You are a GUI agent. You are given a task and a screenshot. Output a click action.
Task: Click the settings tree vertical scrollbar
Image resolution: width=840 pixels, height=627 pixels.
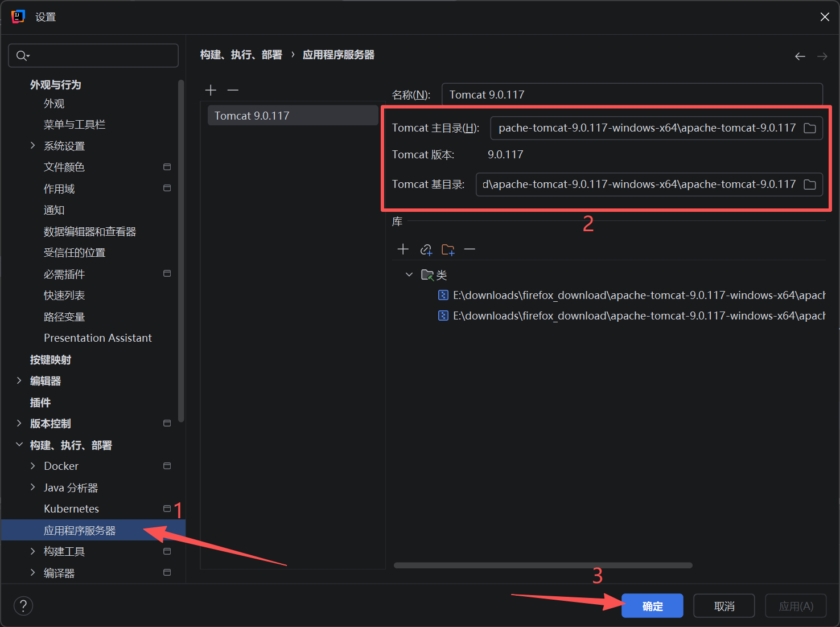(182, 251)
